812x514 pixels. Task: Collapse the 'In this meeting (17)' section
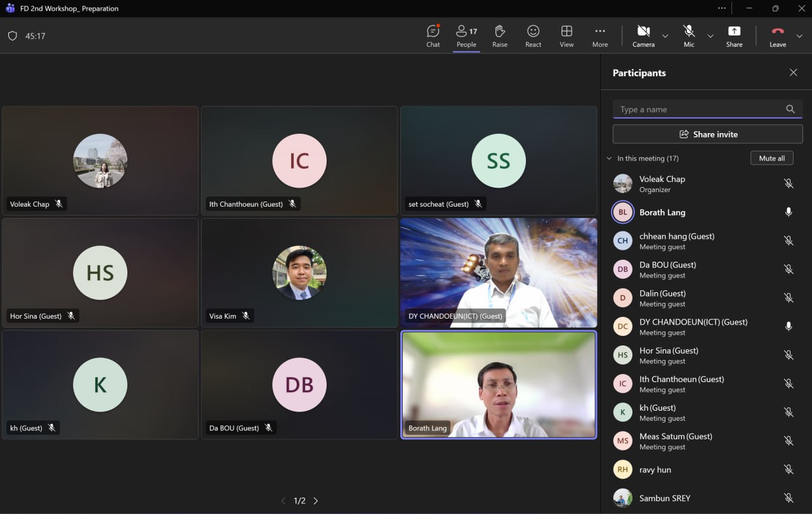(610, 158)
